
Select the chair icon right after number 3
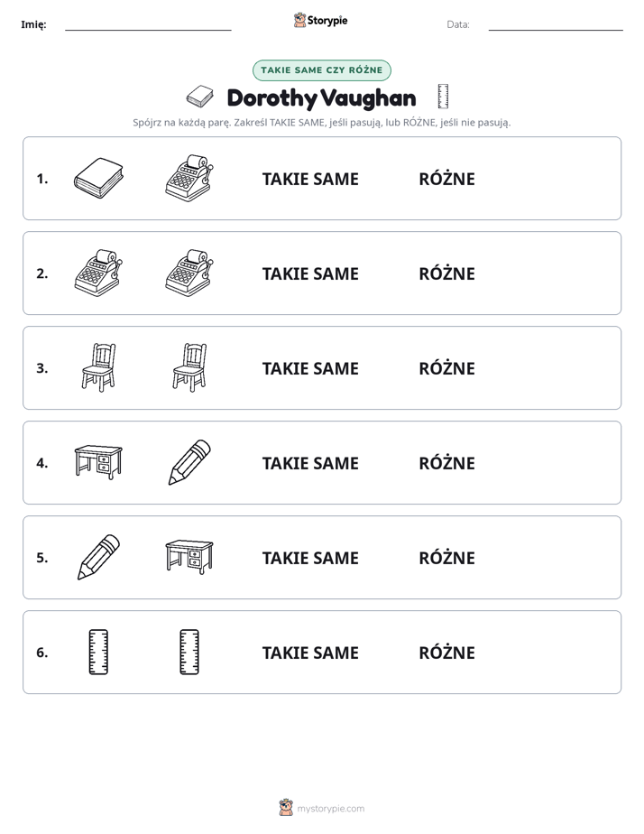point(99,367)
